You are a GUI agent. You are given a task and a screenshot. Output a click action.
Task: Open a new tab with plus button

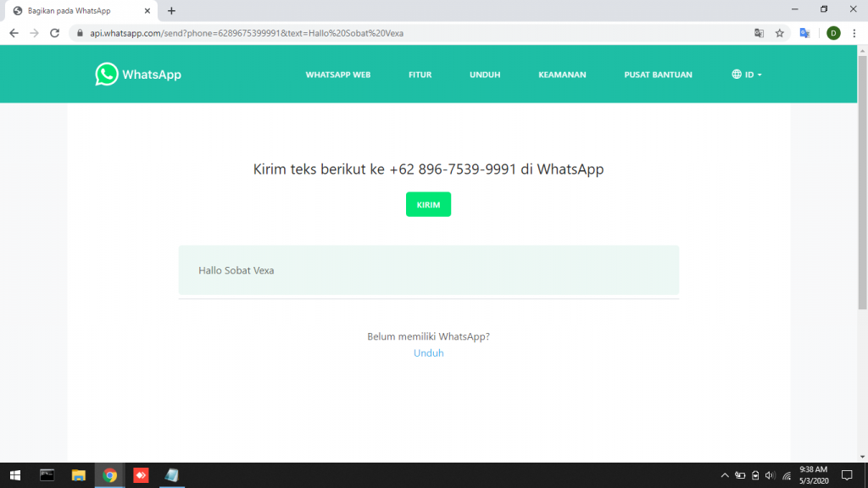click(171, 10)
